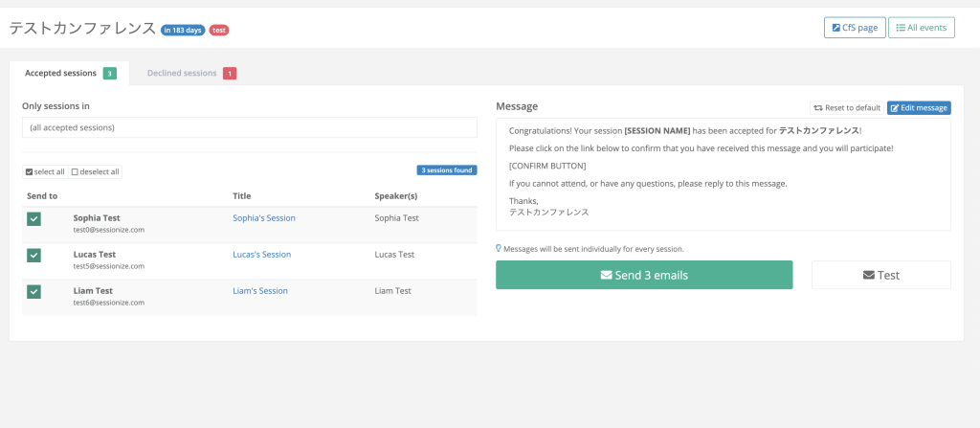The image size is (980, 428).
Task: Open the 'Only sessions in' filter dropdown
Action: 249,127
